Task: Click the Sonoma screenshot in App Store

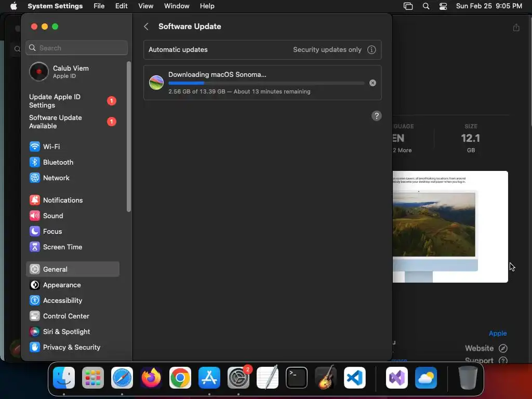Action: 450,227
